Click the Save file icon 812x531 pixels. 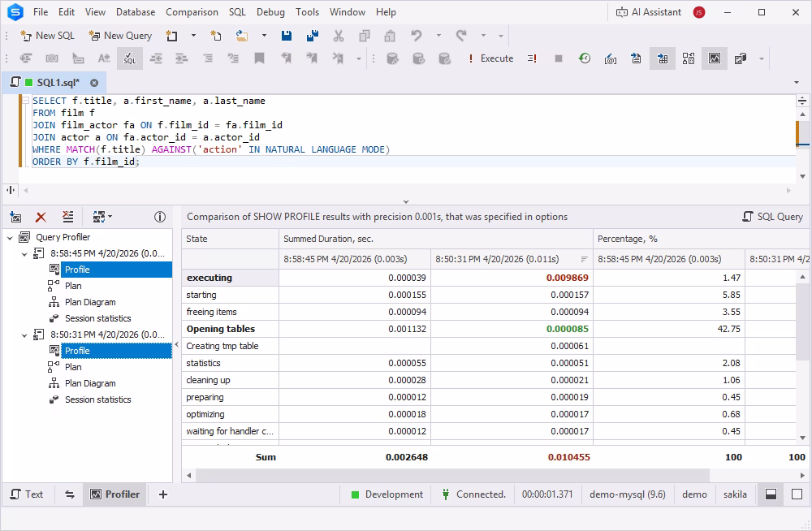point(287,36)
